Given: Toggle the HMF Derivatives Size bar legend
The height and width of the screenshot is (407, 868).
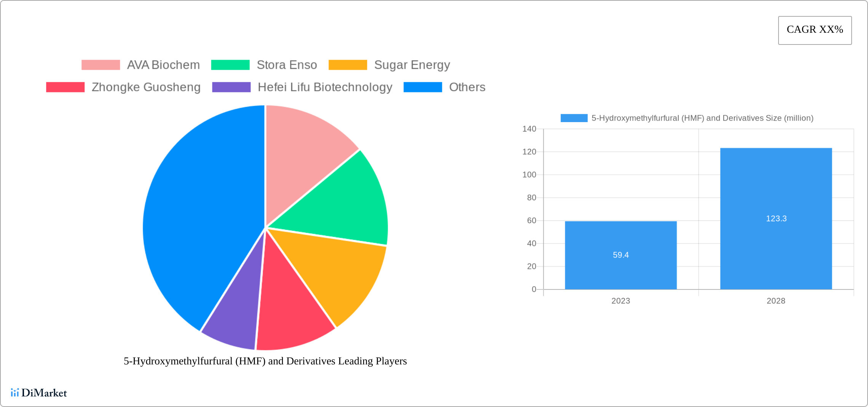Looking at the screenshot, I should (574, 118).
